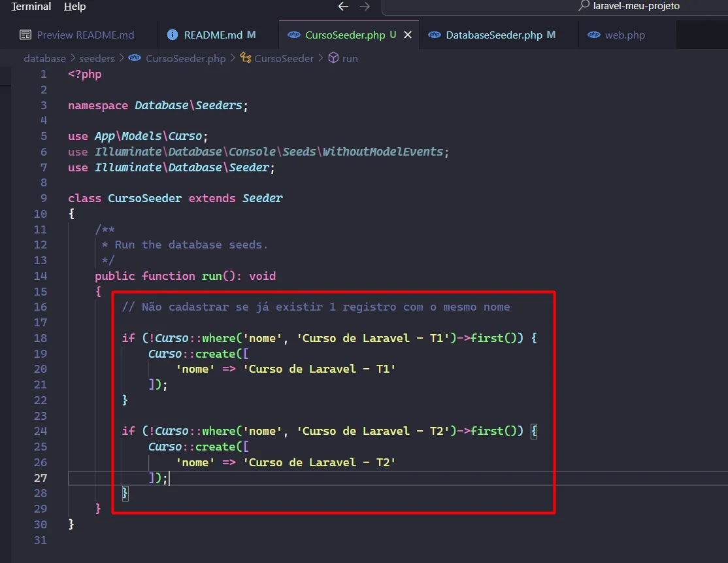728x563 pixels.
Task: Expand the database breadcrumb folder
Action: point(44,58)
